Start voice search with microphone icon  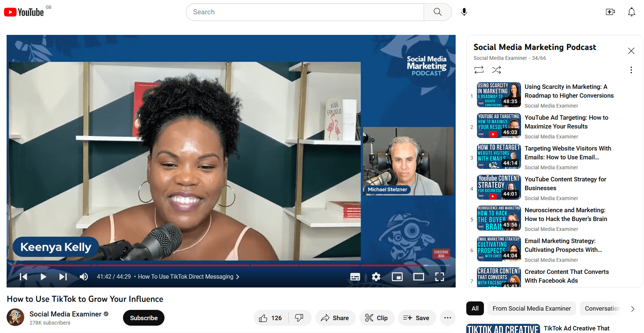pyautogui.click(x=464, y=12)
